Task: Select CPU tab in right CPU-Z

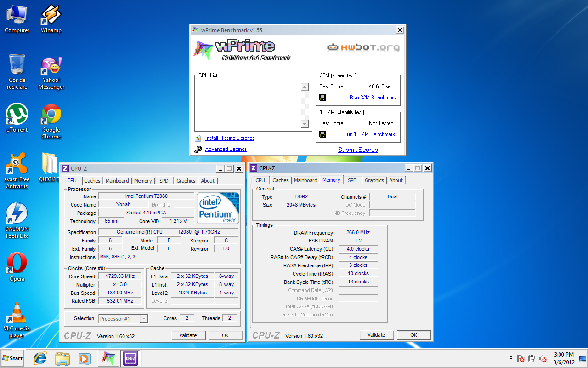Action: pos(260,180)
